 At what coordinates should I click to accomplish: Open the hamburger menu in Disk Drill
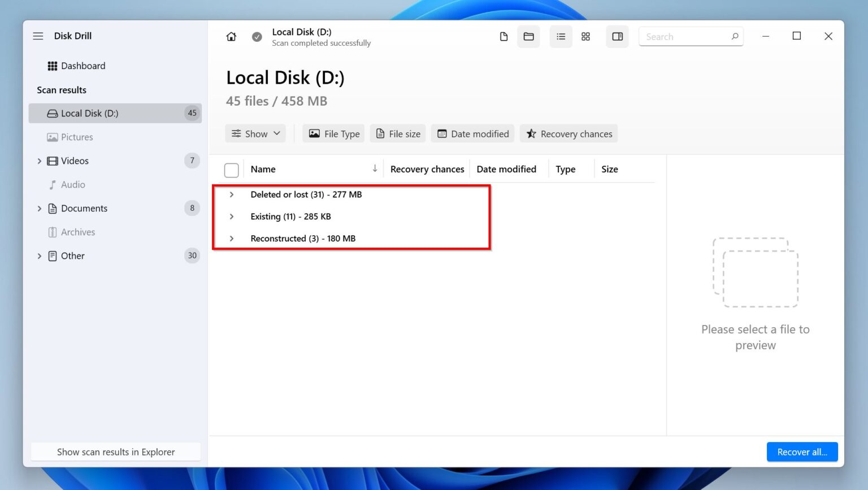(x=38, y=36)
